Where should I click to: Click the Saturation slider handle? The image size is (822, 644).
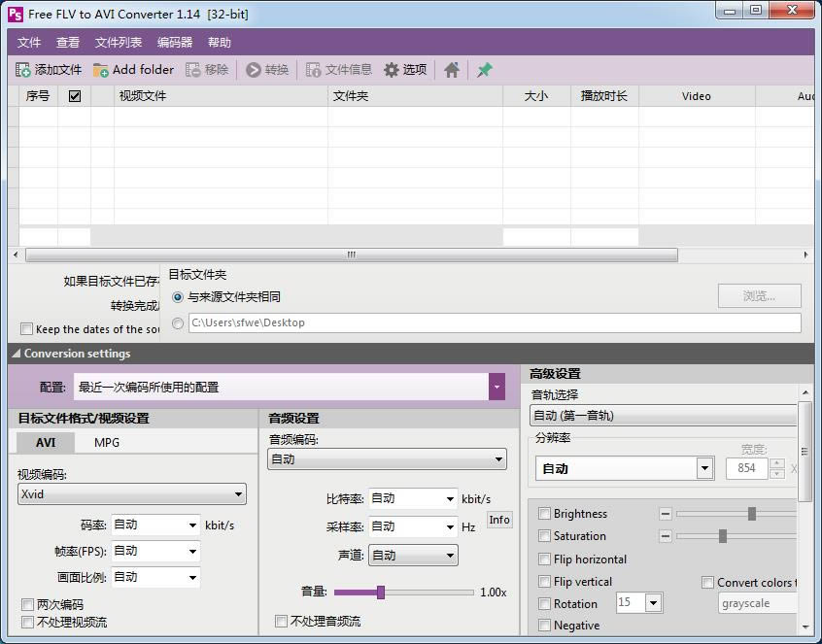(x=723, y=536)
